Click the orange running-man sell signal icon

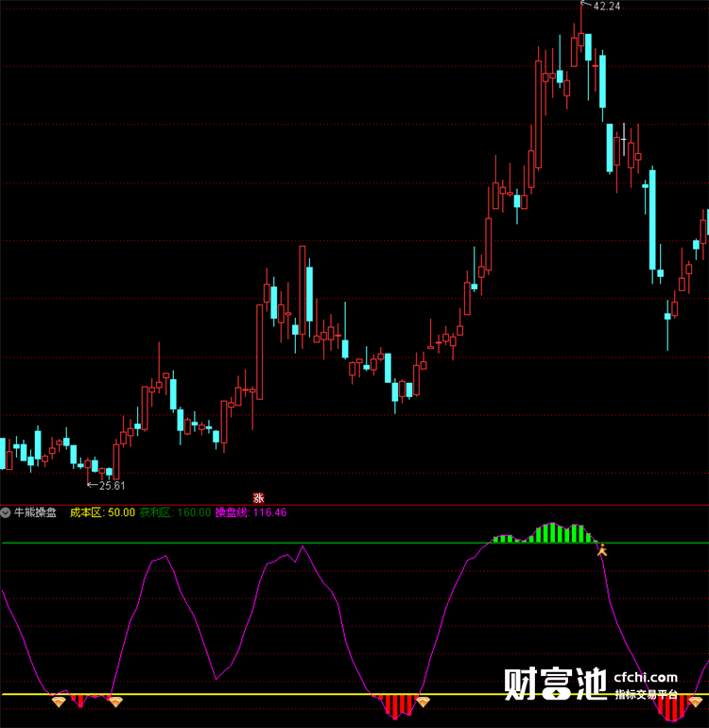602,550
